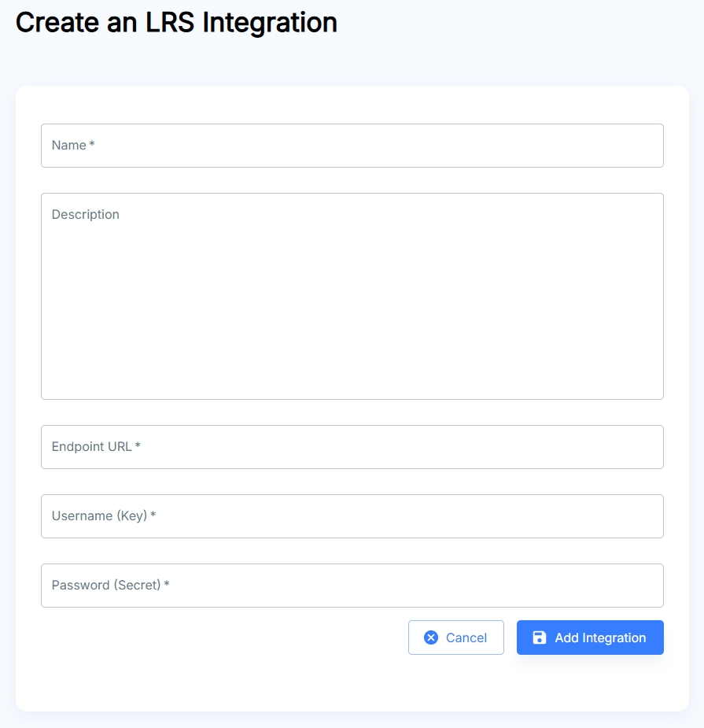Click the required asterisk after Endpoint URL
Image resolution: width=704 pixels, height=728 pixels.
coord(138,445)
